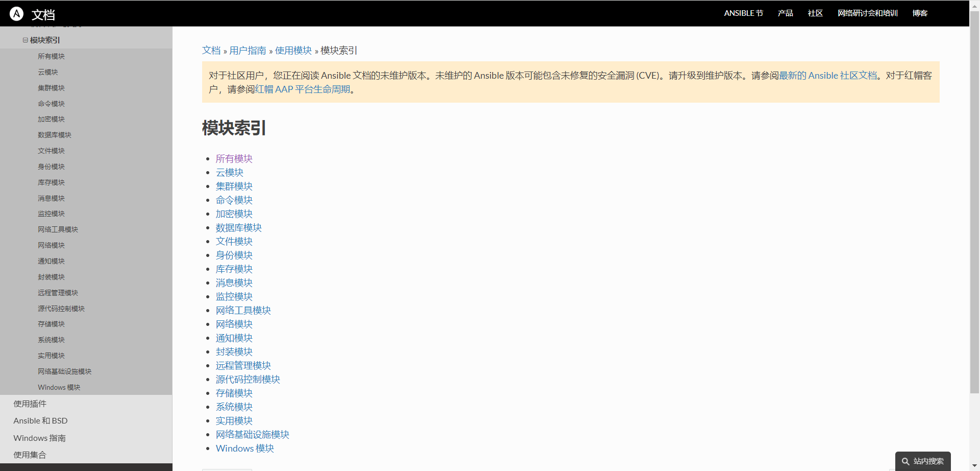Open 监控模块 link in main list
The height and width of the screenshot is (471, 980).
(x=234, y=297)
